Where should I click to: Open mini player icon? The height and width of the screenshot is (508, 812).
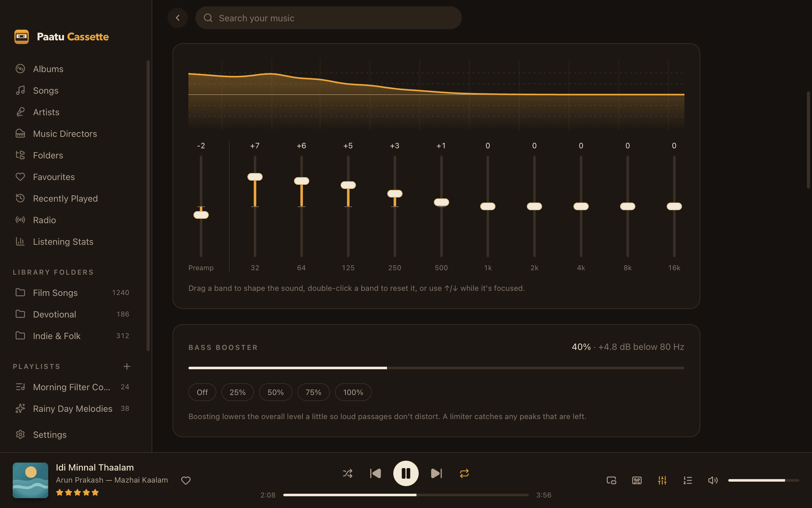[611, 480]
